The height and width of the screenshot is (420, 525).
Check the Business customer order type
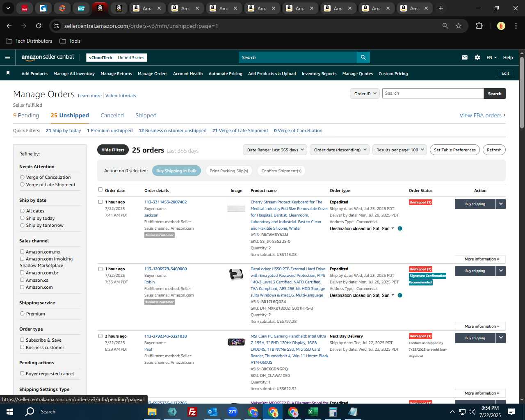pos(22,347)
